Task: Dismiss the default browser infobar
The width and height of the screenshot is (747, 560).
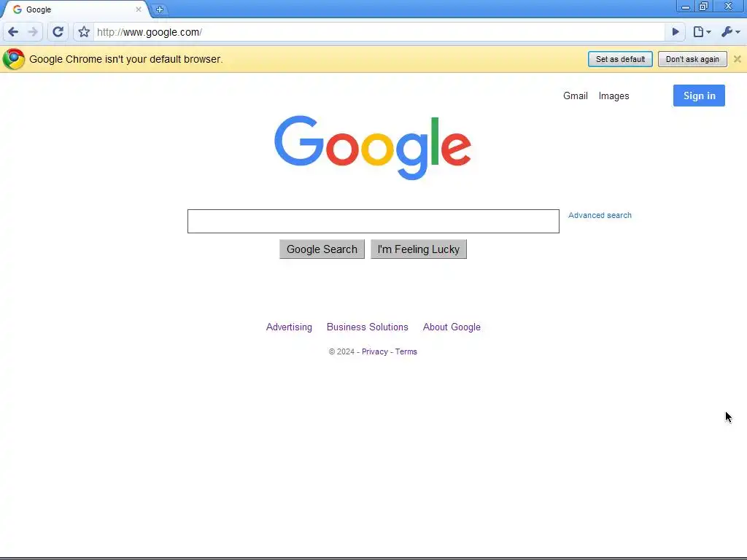Action: [x=737, y=59]
